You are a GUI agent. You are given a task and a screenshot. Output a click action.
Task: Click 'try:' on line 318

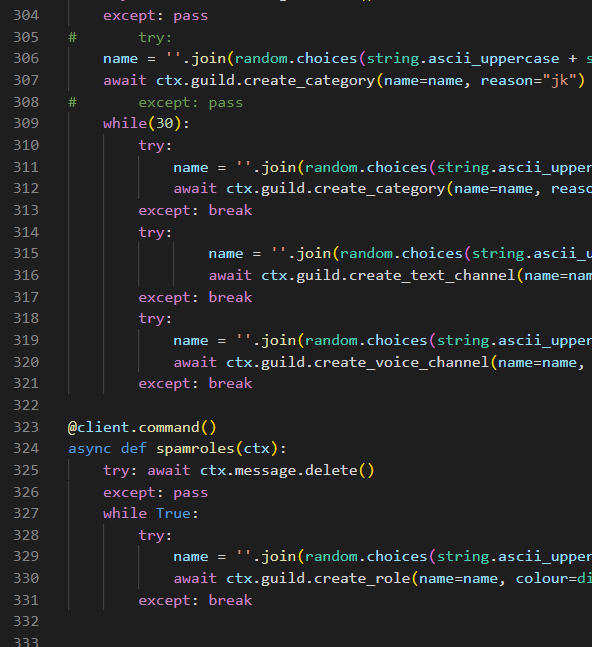coord(155,319)
